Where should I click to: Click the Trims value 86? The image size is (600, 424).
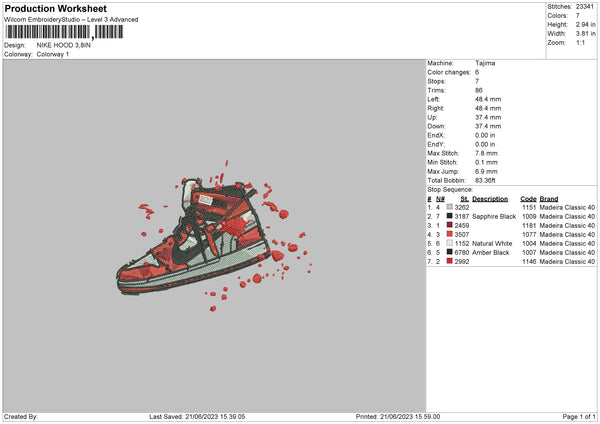point(479,90)
